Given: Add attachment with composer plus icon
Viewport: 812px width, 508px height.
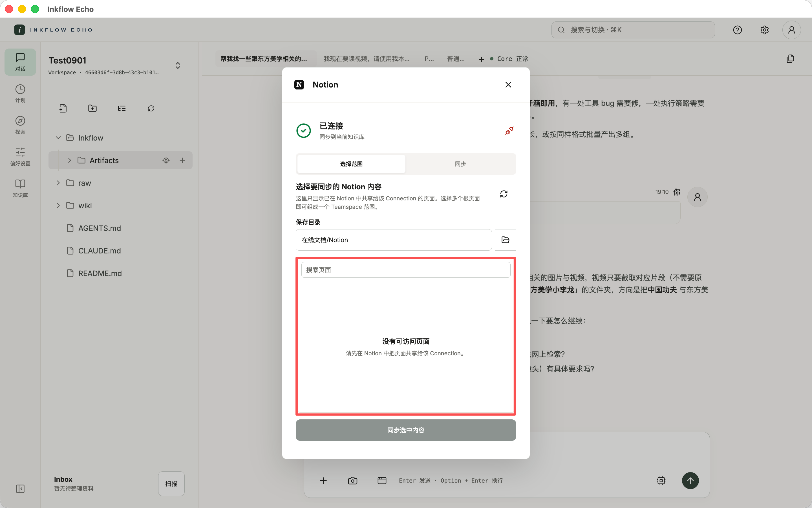Looking at the screenshot, I should pyautogui.click(x=323, y=480).
